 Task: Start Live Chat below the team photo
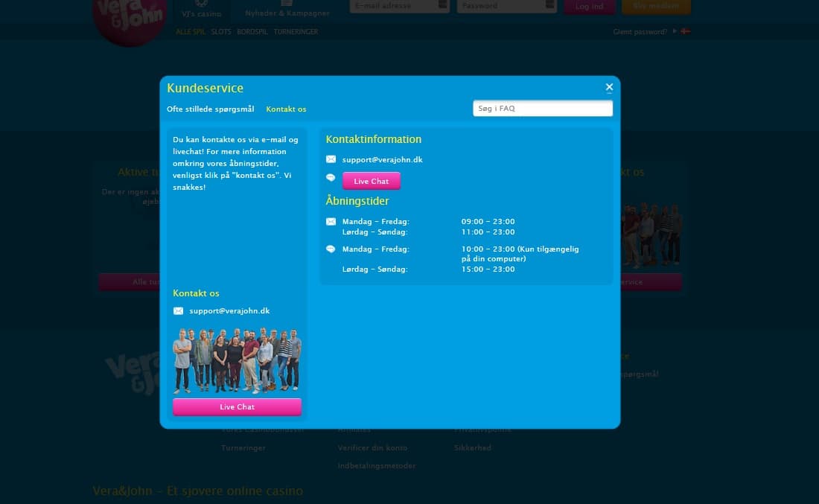(237, 407)
